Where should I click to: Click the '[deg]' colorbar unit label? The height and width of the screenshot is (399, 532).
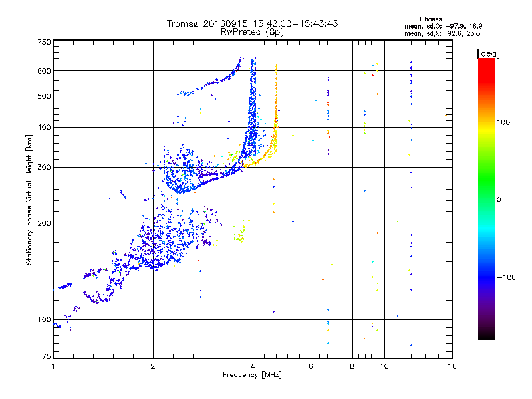coord(488,53)
